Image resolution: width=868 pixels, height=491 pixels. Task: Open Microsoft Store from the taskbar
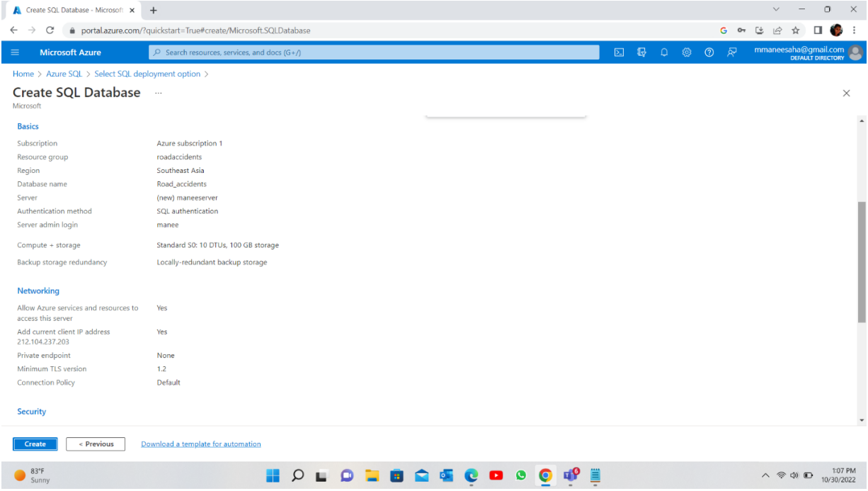click(397, 475)
